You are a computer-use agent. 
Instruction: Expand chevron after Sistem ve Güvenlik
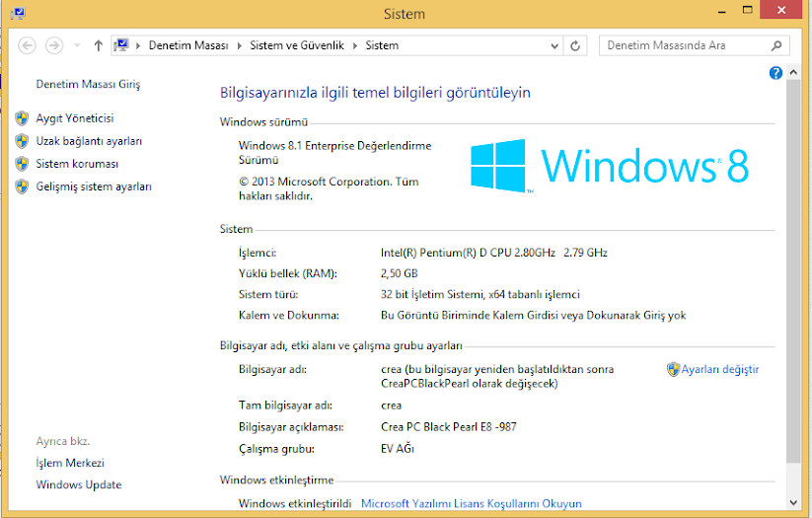[355, 45]
